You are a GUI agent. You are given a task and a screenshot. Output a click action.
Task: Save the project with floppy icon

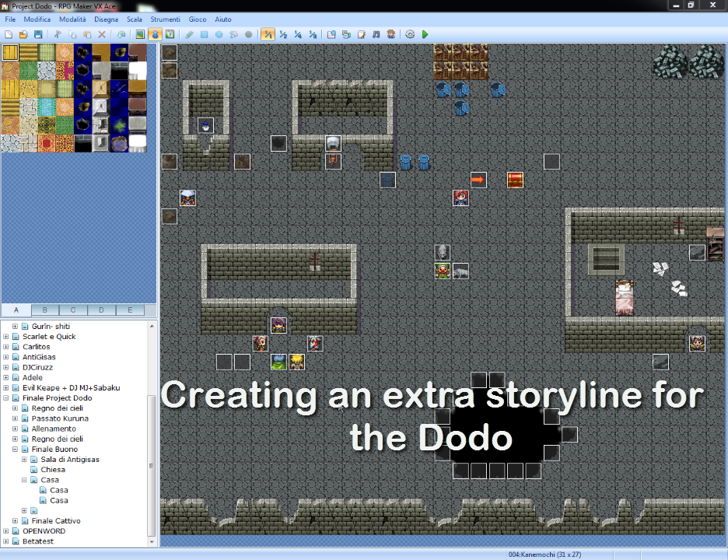[38, 34]
